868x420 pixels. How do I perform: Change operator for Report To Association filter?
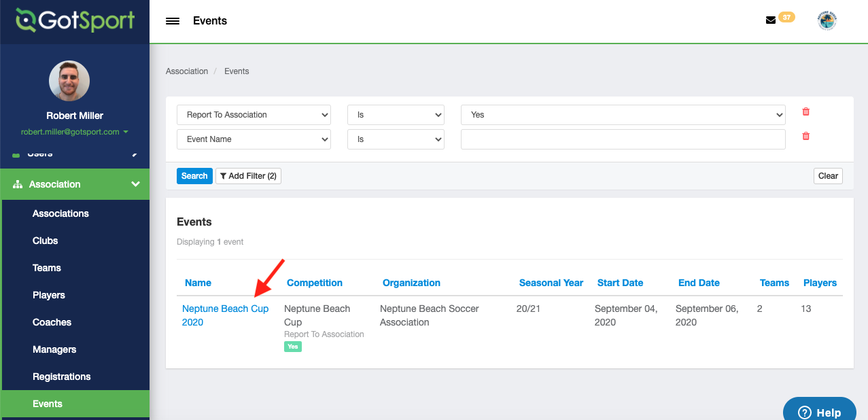tap(396, 115)
